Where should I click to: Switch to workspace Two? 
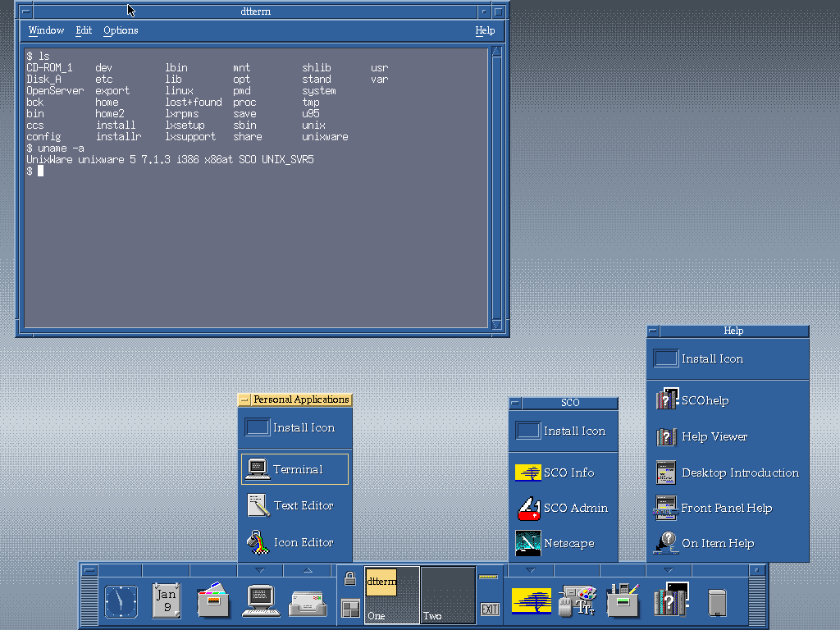(448, 596)
